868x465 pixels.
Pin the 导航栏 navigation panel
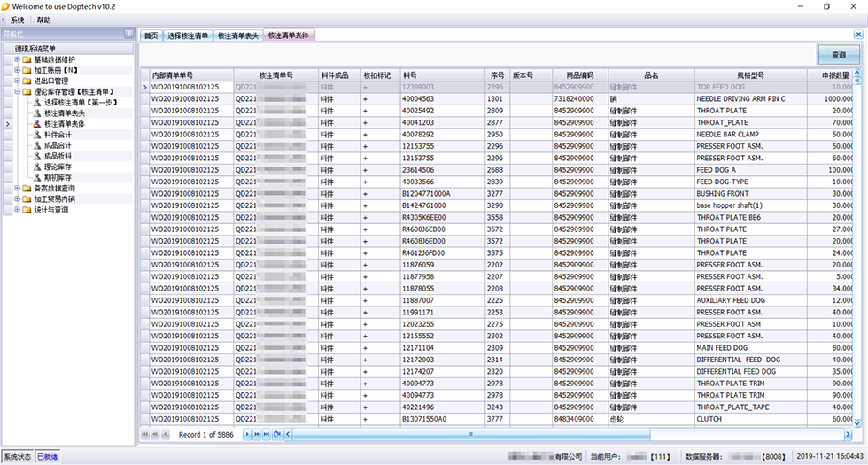point(129,35)
